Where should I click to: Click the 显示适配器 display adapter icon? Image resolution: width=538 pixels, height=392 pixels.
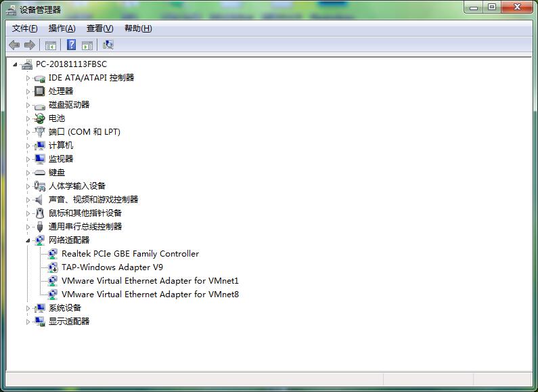point(40,322)
